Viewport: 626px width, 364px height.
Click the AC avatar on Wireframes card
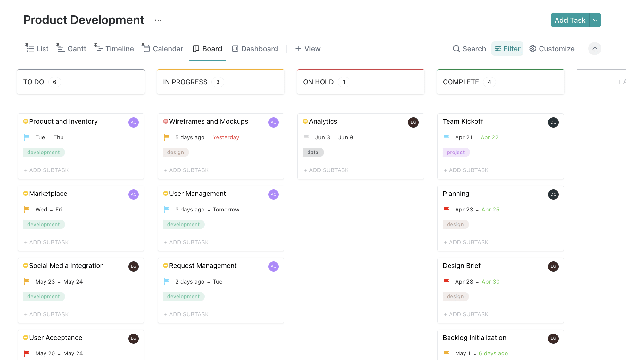(x=273, y=122)
